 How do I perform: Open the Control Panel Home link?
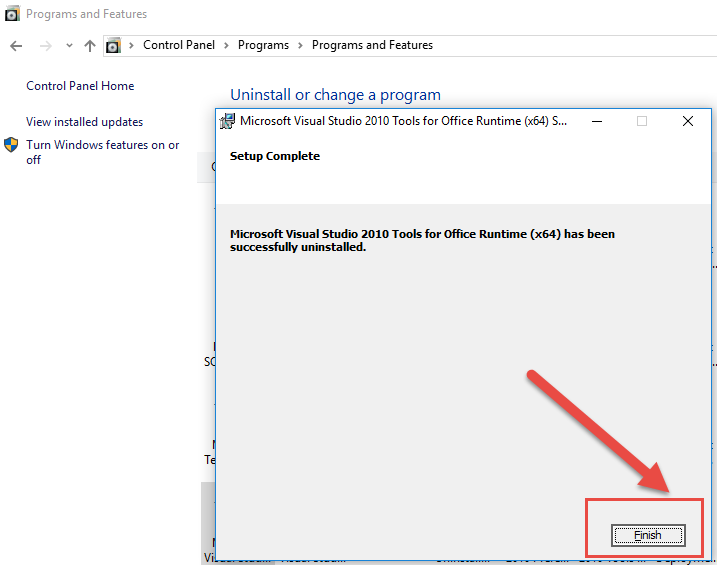point(80,86)
